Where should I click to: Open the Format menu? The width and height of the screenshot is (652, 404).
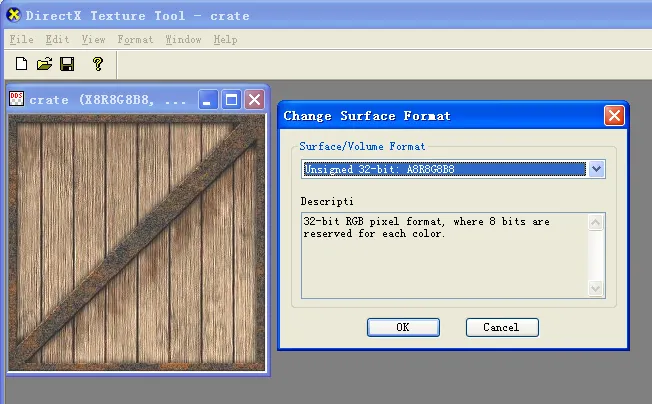click(135, 39)
